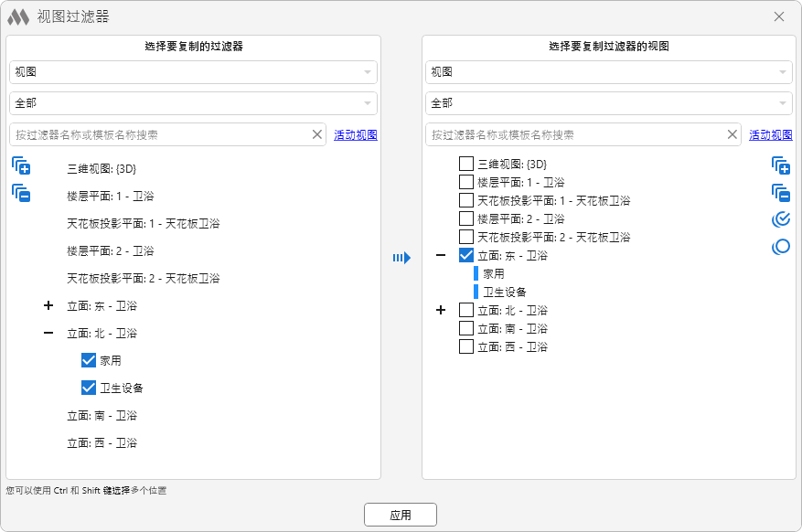
Task: Expand 立面: 东 - 卫浴 in left tree
Action: 48,305
